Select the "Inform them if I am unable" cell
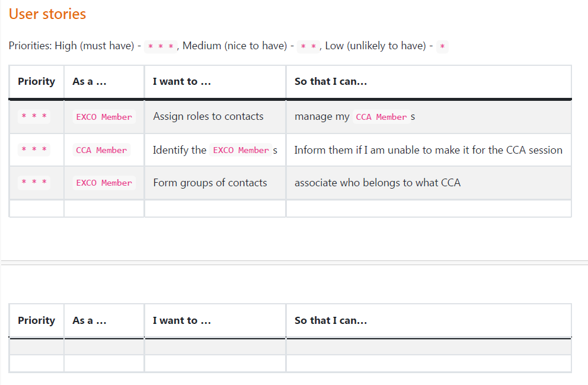The width and height of the screenshot is (588, 385). tap(428, 150)
